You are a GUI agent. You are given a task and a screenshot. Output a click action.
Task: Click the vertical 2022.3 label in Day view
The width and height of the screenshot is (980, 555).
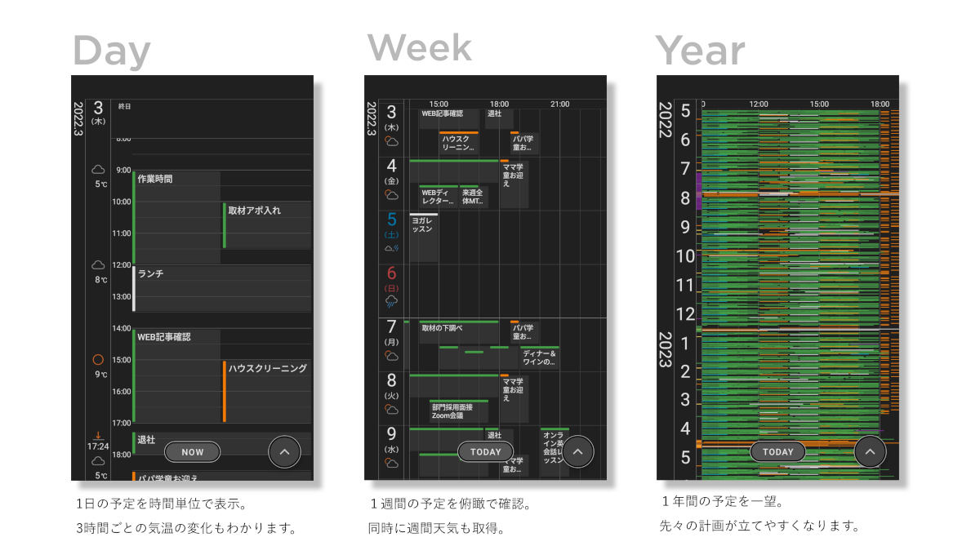pos(79,119)
